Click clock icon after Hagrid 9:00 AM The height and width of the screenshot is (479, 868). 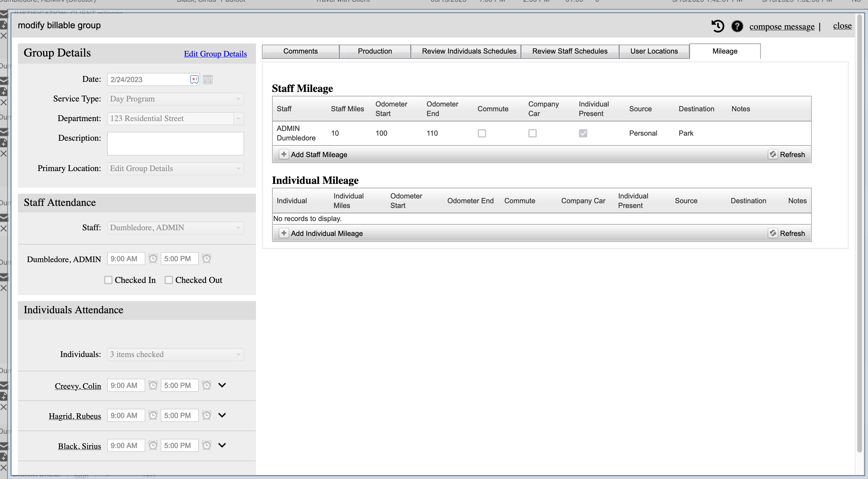click(153, 415)
